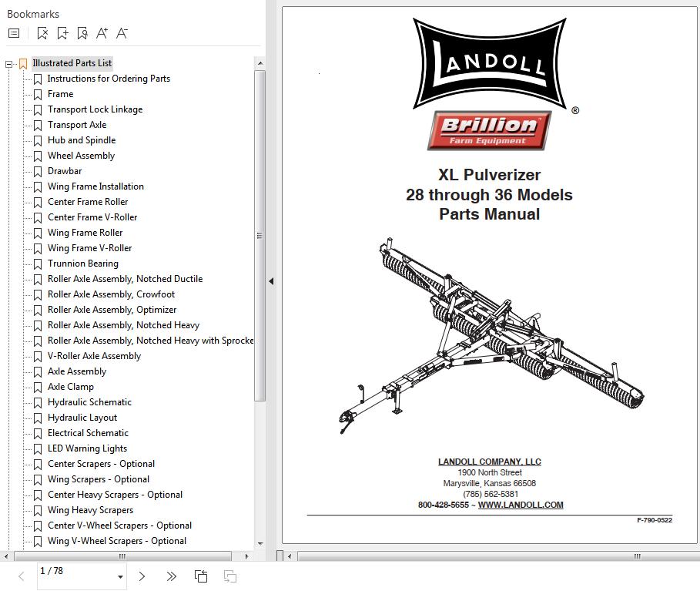Click the bookmarks vertical scrollbar thumb

click(x=260, y=236)
